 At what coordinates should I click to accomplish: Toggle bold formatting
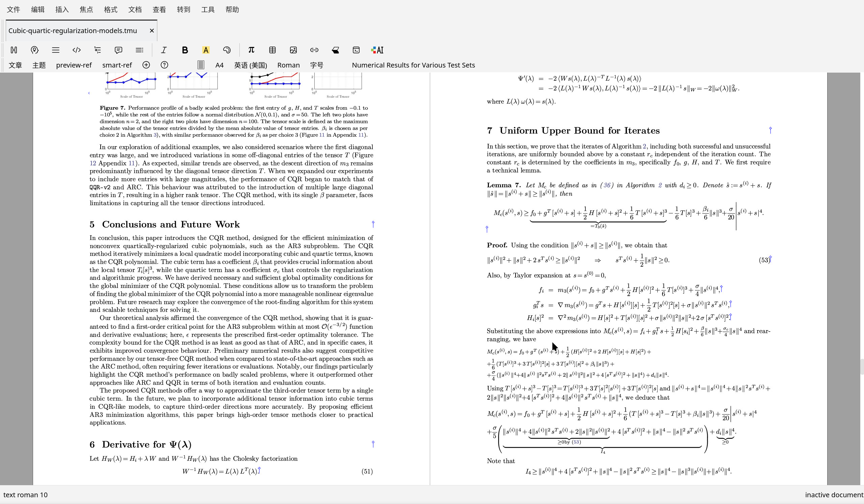pos(185,50)
